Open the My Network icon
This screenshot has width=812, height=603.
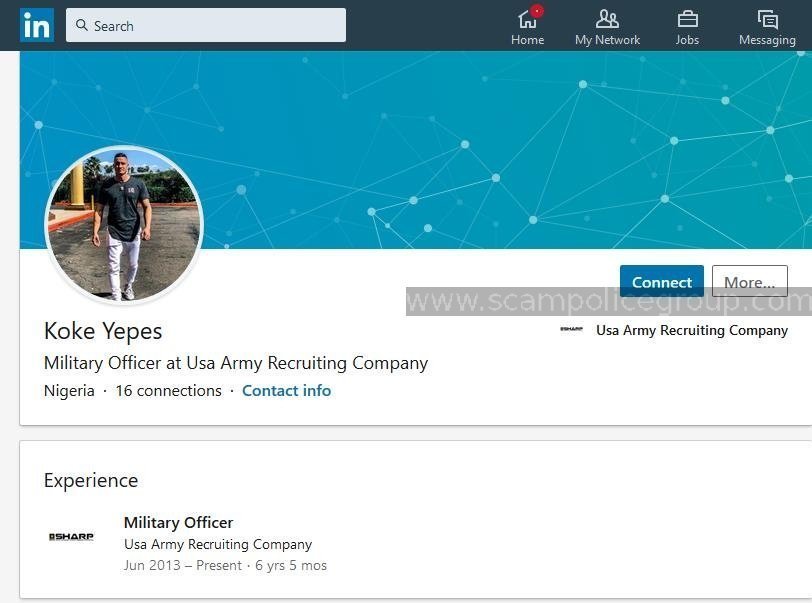point(607,18)
